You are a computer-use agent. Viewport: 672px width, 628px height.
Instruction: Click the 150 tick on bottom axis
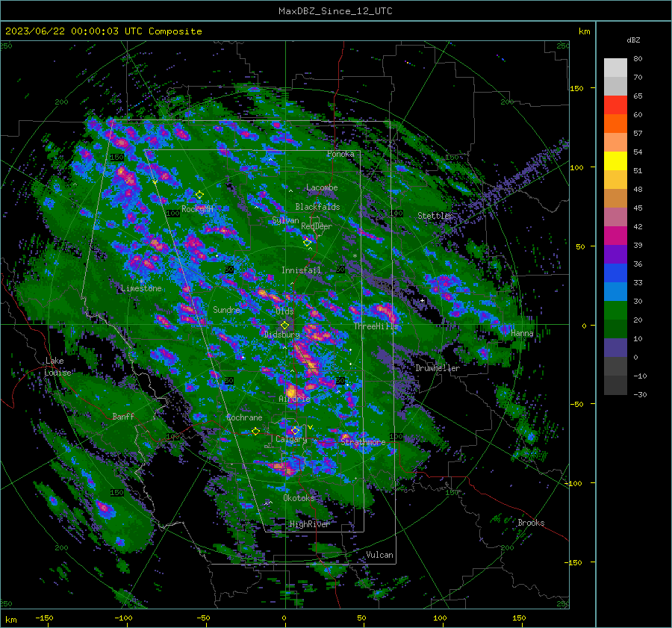pos(519,618)
